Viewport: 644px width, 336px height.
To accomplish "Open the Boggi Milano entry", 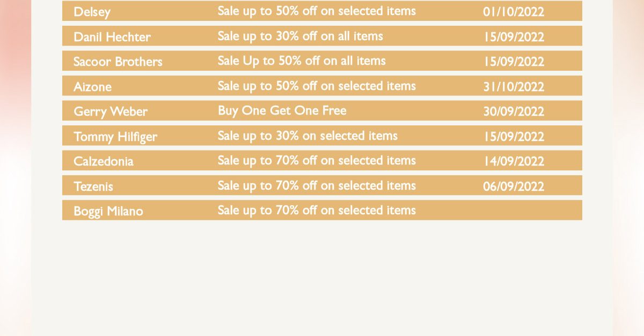I will tap(108, 211).
